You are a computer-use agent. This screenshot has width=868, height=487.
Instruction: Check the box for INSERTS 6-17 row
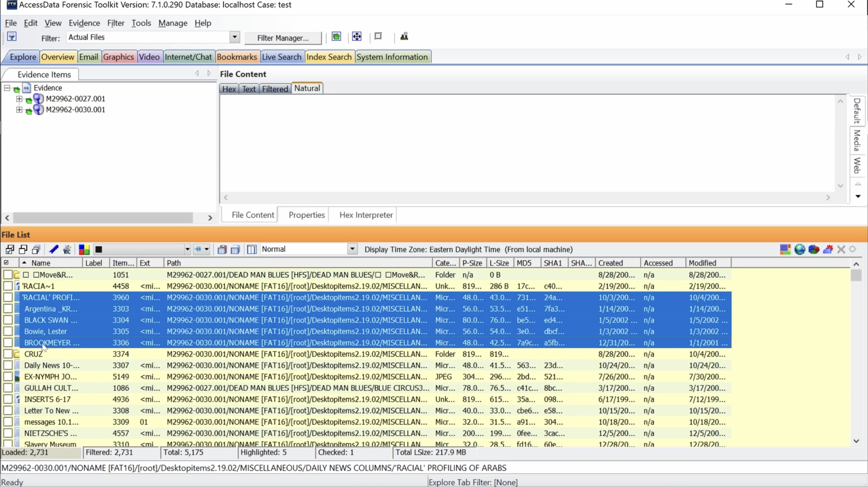point(8,399)
